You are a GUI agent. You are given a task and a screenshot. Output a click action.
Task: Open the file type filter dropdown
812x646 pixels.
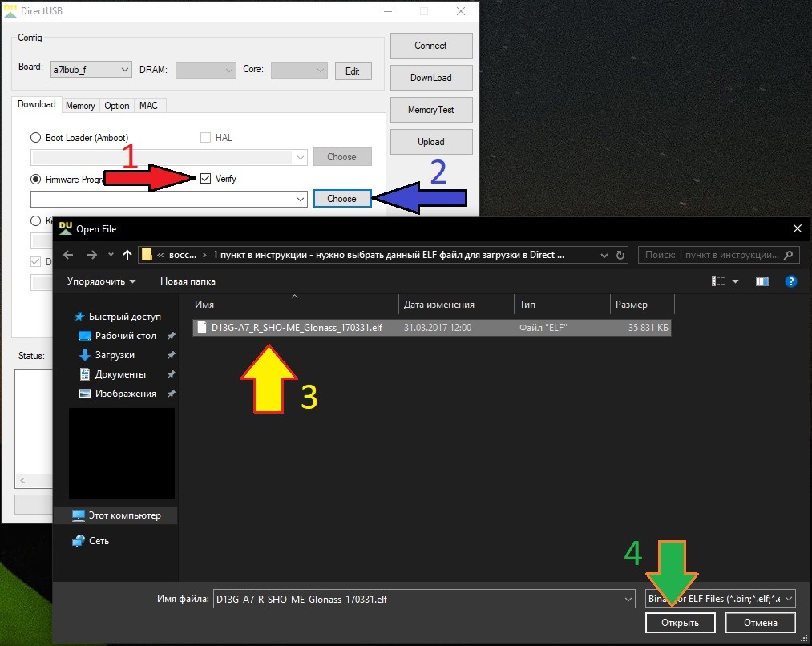[720, 599]
